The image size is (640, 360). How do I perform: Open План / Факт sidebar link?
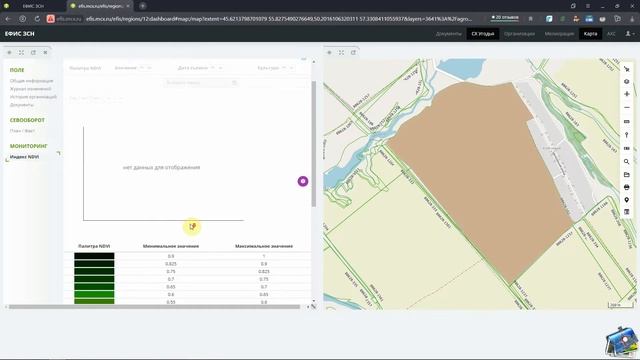[22, 131]
